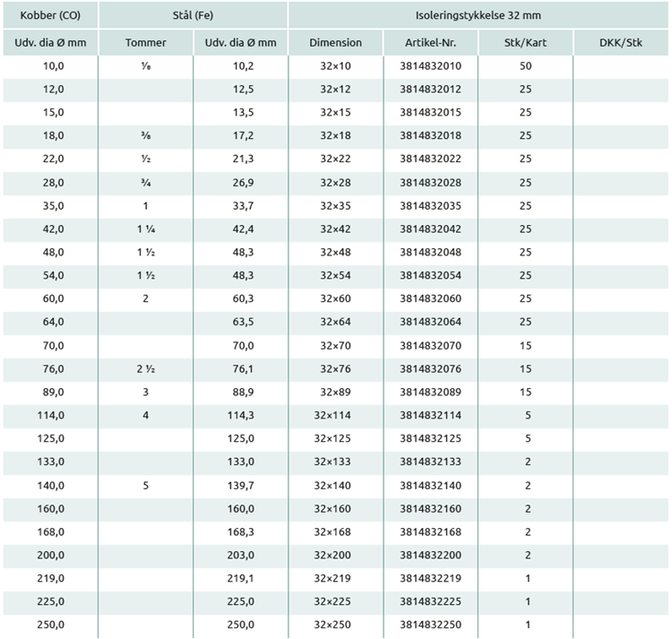Select article number 3814832015

tap(431, 112)
